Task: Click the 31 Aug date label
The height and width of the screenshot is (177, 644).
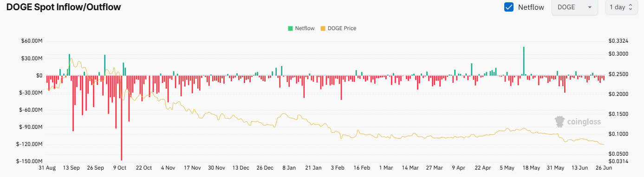Action: point(47,168)
